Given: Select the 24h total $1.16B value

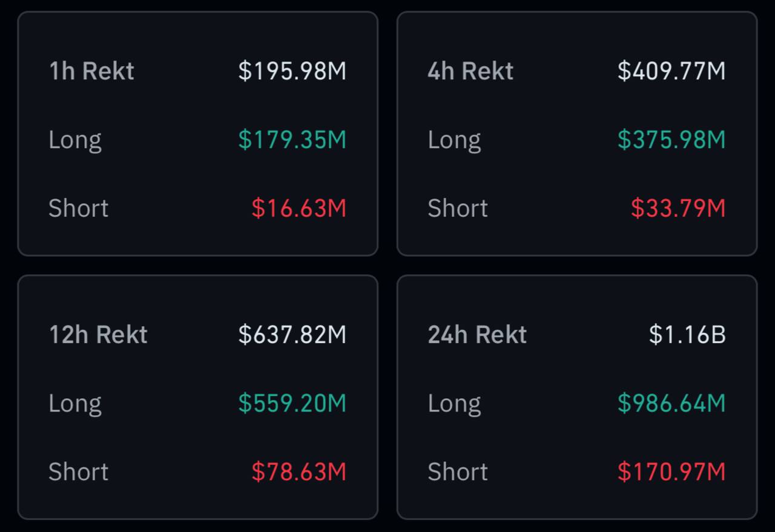Looking at the screenshot, I should point(687,335).
